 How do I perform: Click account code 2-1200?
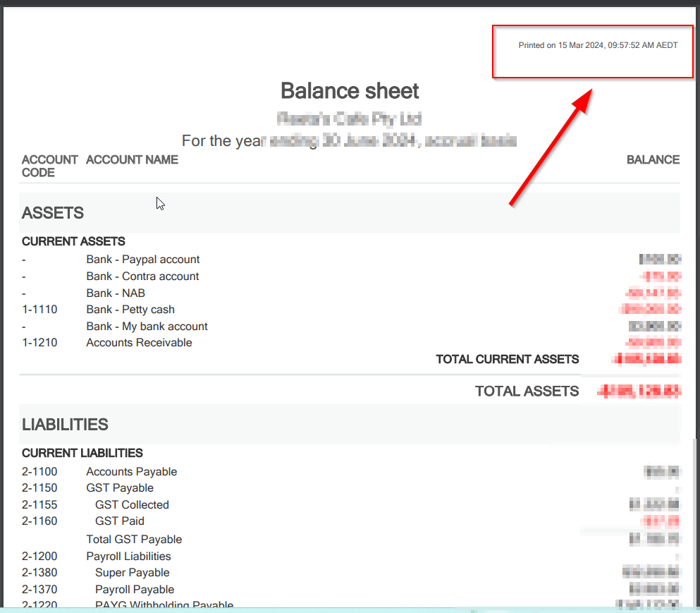pos(39,557)
